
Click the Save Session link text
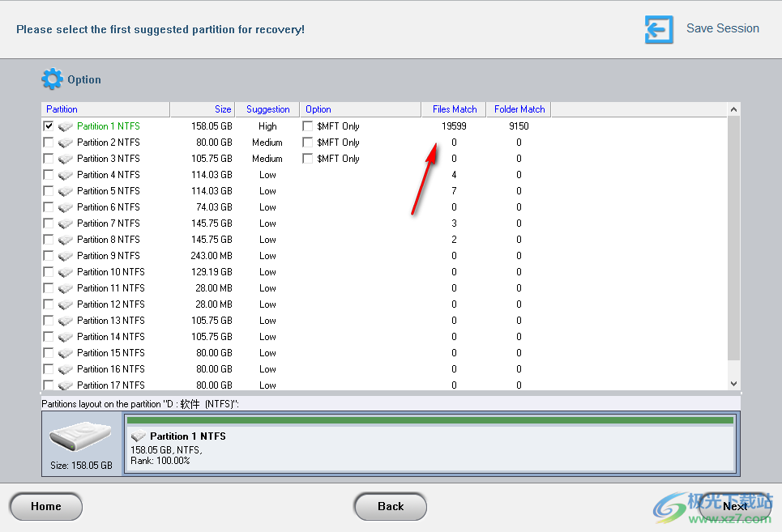723,28
